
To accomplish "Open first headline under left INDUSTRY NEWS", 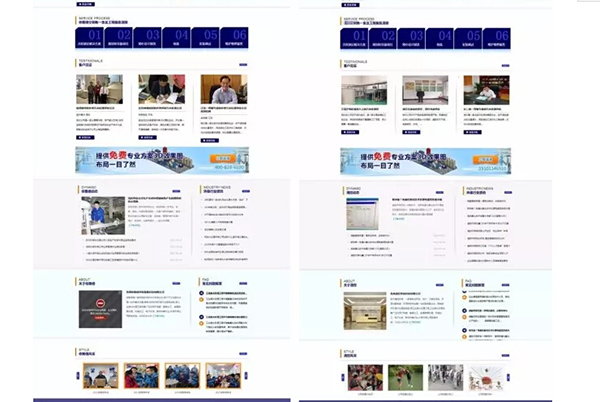I will (x=225, y=199).
